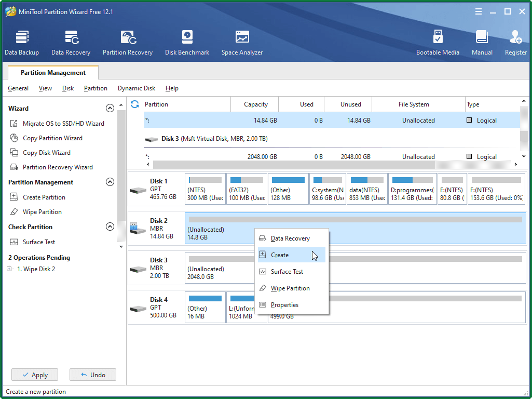Screen dimensions: 532x399
Task: Open the Partition menu
Action: 96,88
